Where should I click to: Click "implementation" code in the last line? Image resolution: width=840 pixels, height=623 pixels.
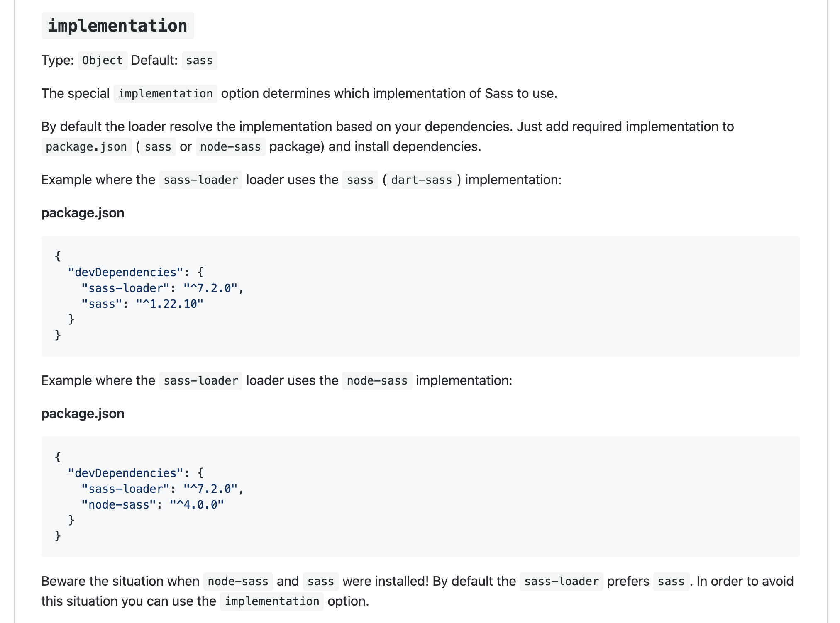point(272,601)
